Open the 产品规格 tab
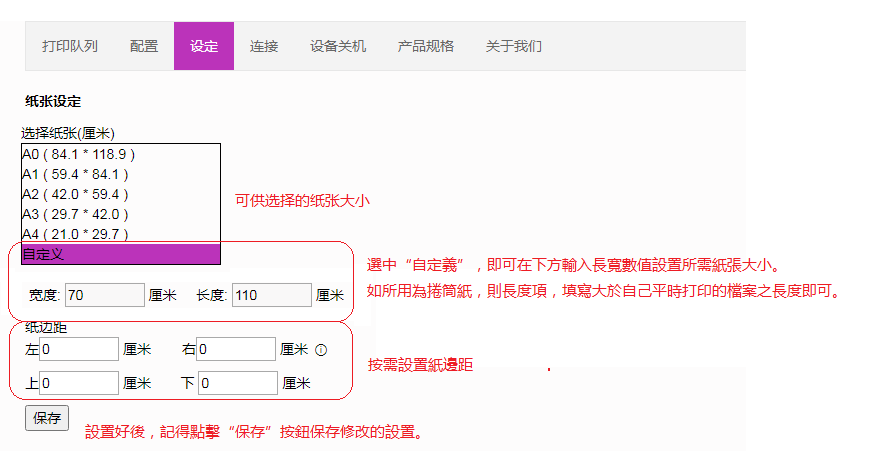Screen dimensions: 873x458 point(426,46)
